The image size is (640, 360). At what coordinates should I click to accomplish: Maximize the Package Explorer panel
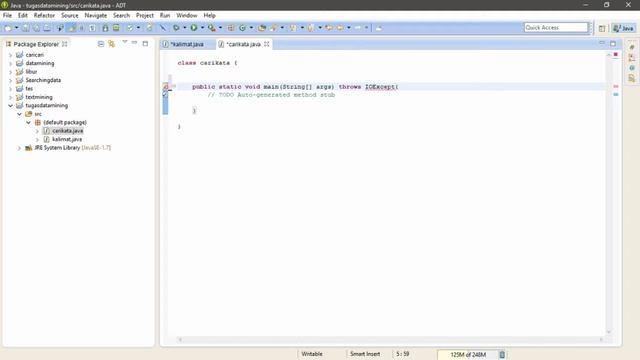(x=145, y=43)
